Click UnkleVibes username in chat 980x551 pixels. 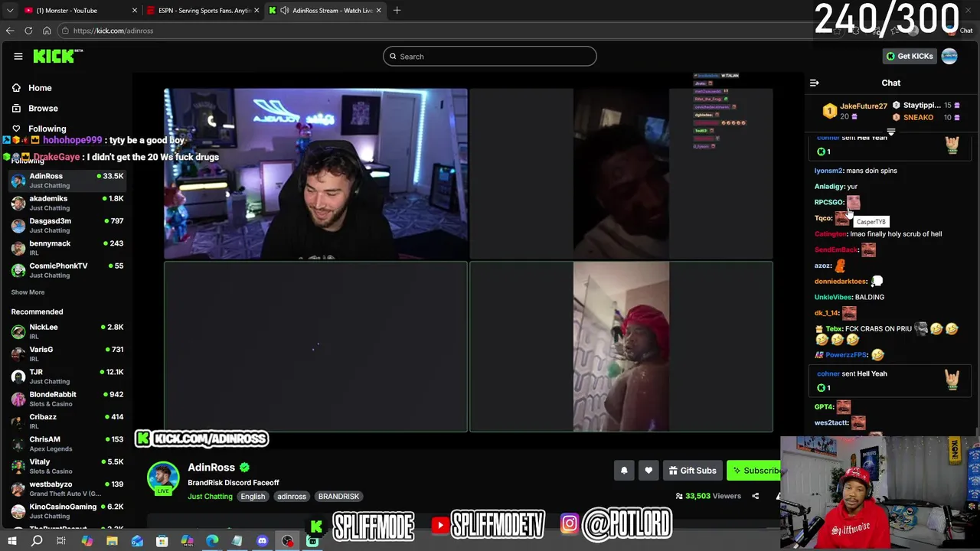click(833, 297)
